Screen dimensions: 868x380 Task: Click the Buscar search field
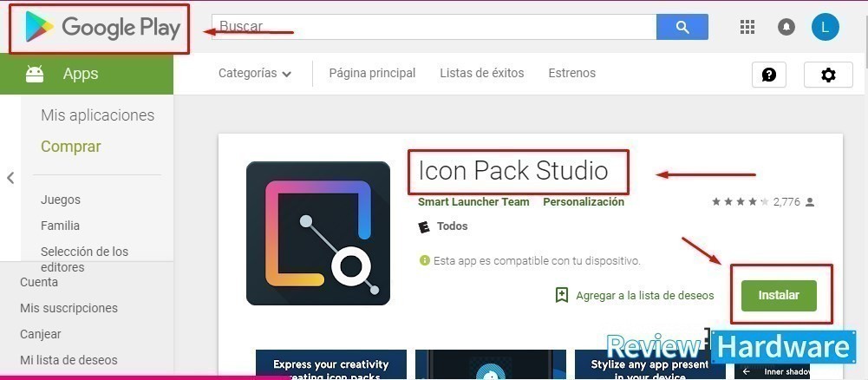434,27
